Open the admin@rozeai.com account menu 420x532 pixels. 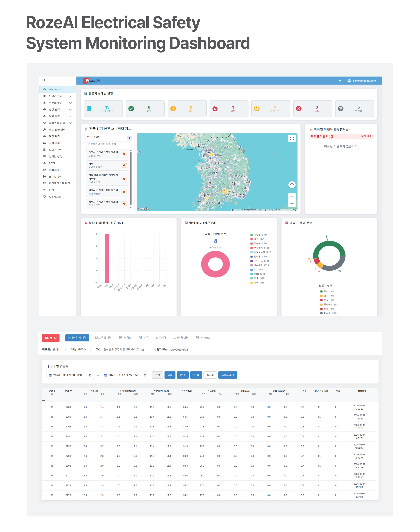(x=362, y=80)
